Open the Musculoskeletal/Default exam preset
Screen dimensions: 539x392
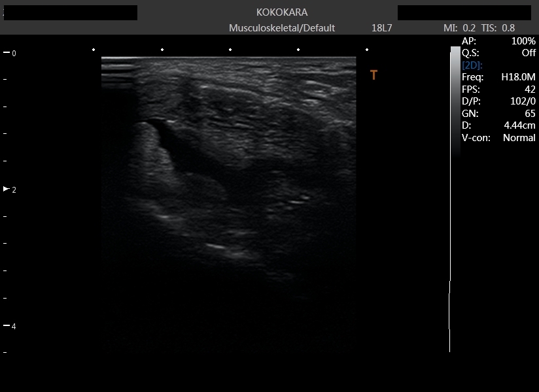point(282,28)
